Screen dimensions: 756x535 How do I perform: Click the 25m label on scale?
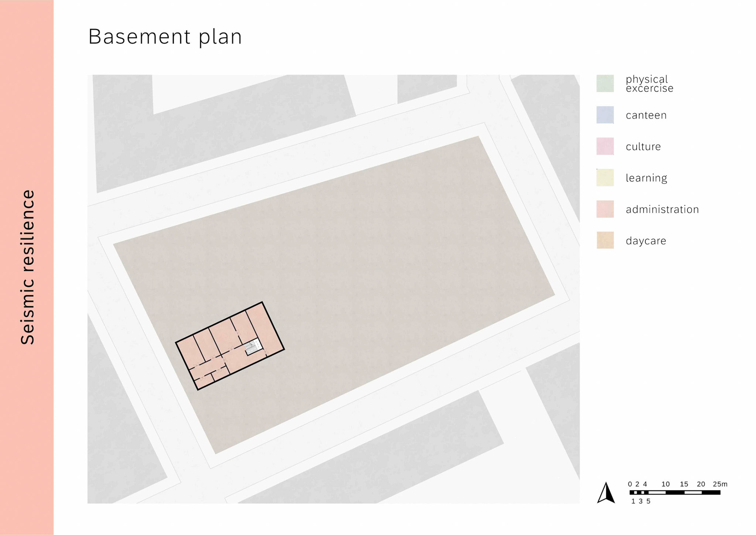tap(720, 484)
